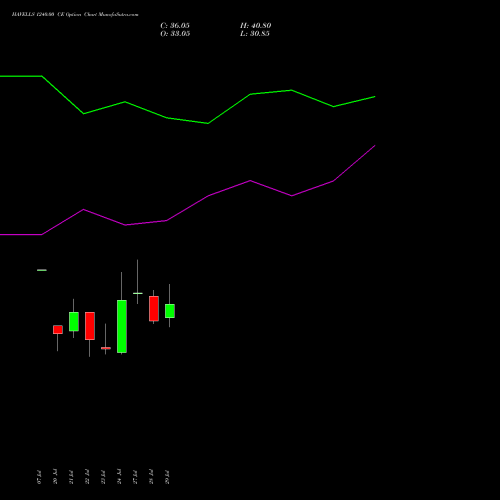500x500 pixels.
Task: Select the small red candle for 20 Jul
Action: [x=58, y=330]
